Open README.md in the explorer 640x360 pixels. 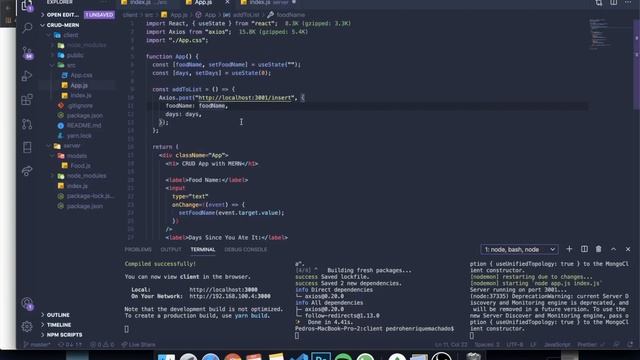point(84,125)
